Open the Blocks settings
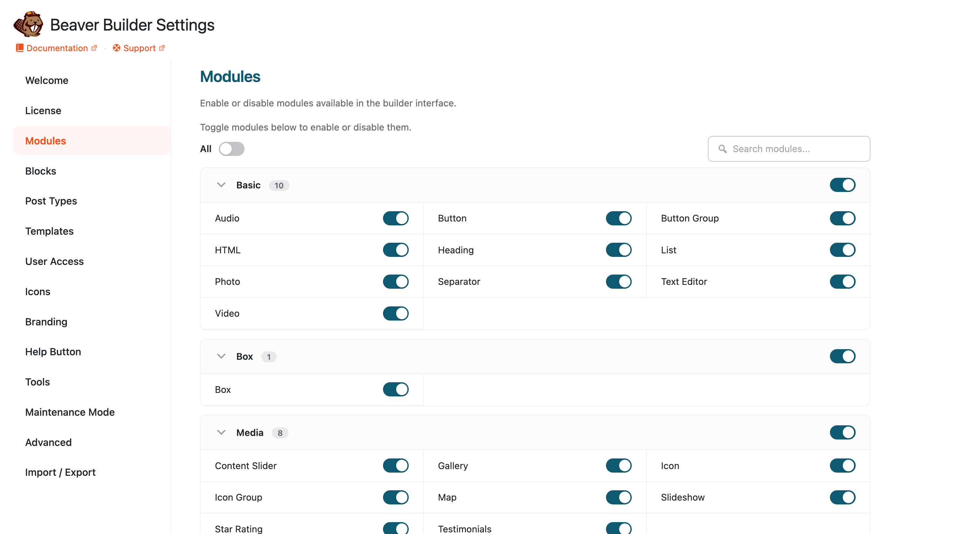The height and width of the screenshot is (534, 980). pos(92,171)
